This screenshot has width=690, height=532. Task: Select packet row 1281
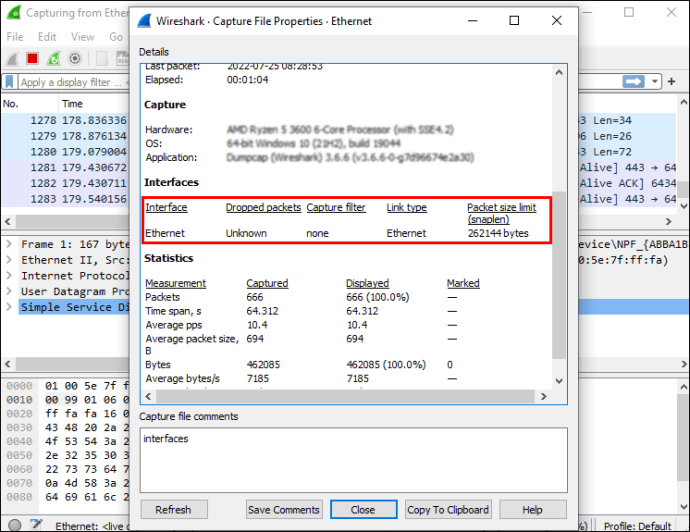coord(66,168)
